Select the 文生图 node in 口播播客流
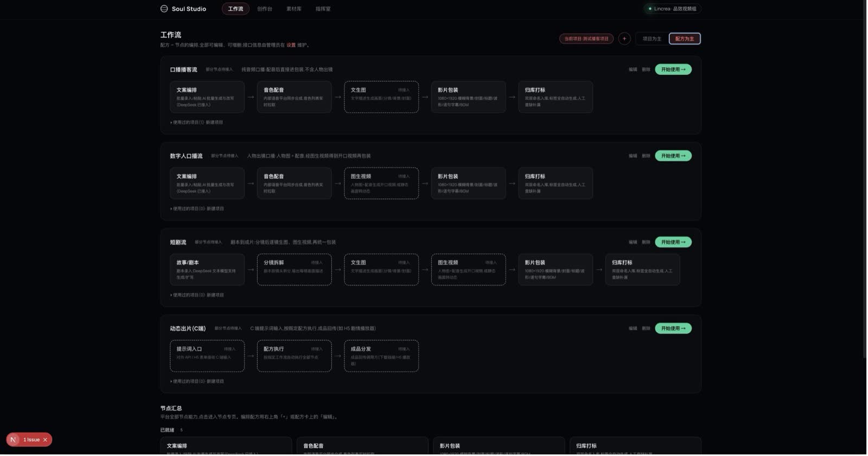This screenshot has height=456, width=868. [x=381, y=97]
